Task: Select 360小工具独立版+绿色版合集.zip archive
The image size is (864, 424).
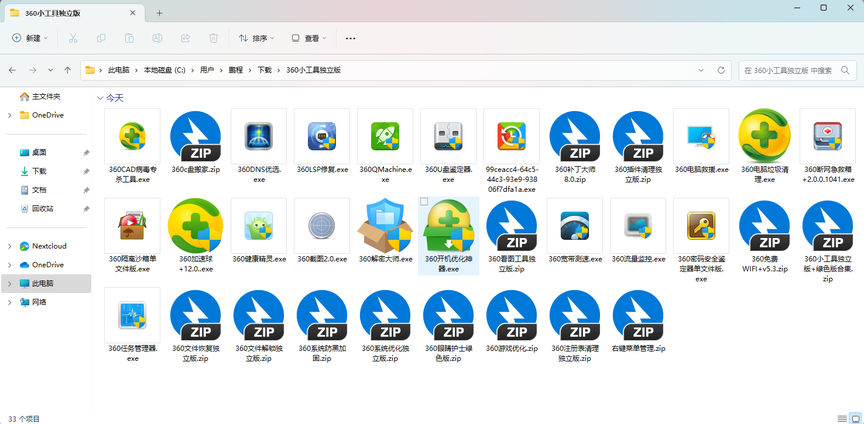Action: [x=828, y=226]
